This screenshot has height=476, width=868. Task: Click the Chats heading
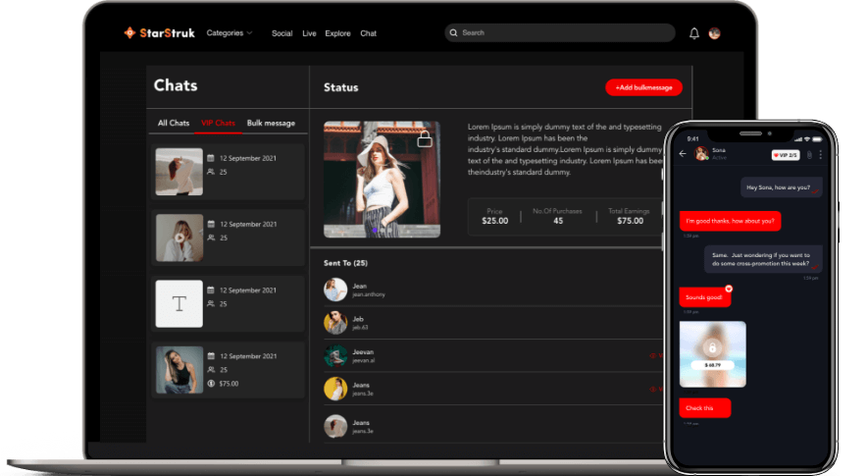[x=176, y=85]
